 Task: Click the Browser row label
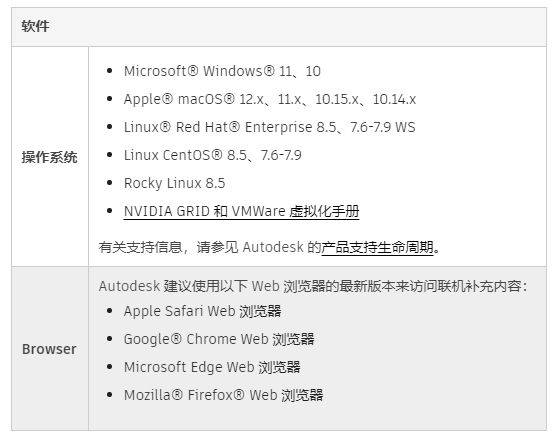[49, 349]
